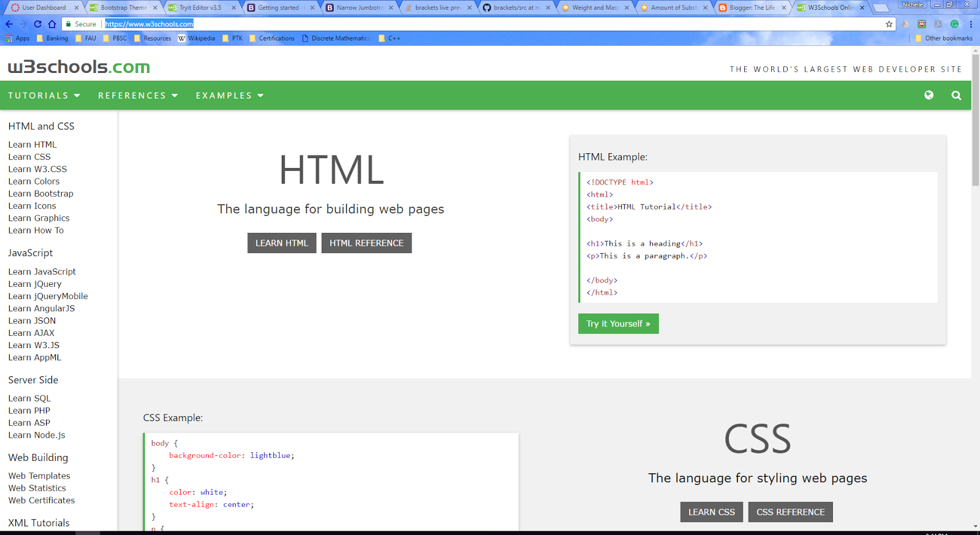Close the Bootstrap Theme tab
Image resolution: width=980 pixels, height=535 pixels.
tap(155, 8)
